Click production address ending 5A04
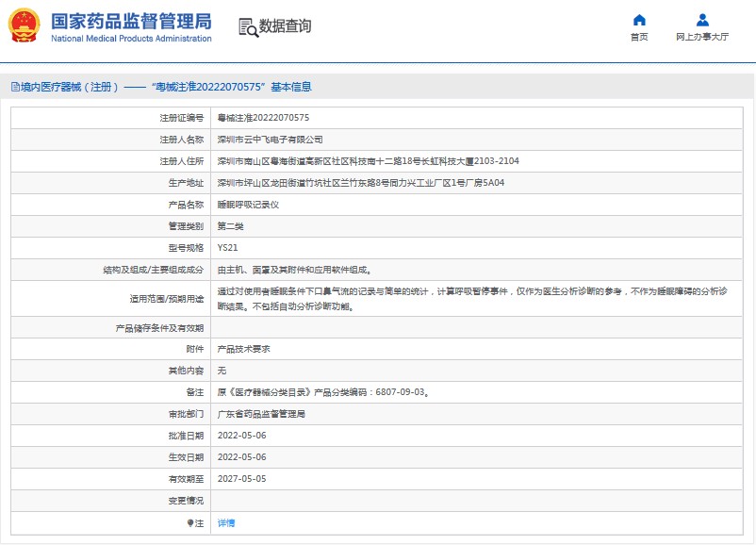The image size is (756, 545). tap(361, 183)
